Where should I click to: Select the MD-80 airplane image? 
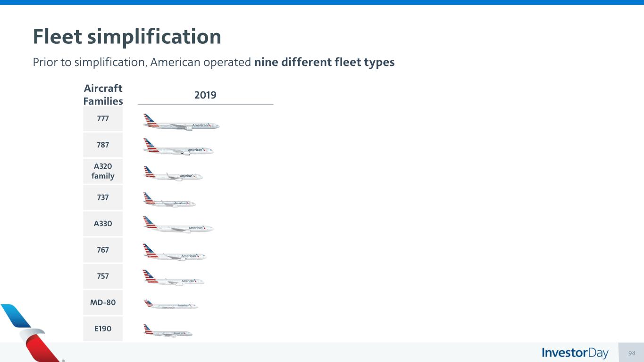(171, 304)
